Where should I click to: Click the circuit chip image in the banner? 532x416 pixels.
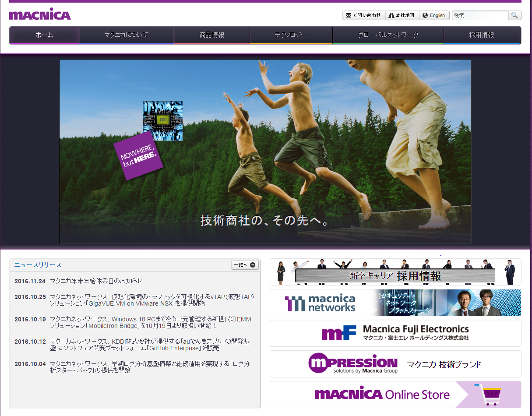coord(162,120)
